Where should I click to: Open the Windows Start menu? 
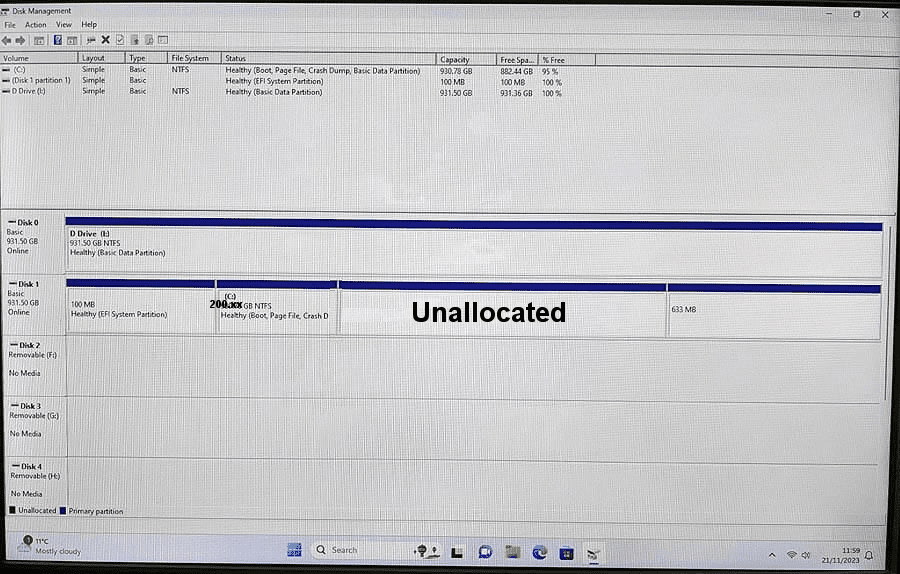pos(294,550)
